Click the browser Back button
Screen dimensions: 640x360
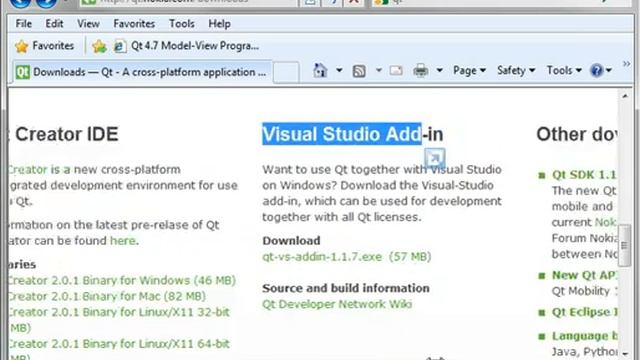click(20, 3)
